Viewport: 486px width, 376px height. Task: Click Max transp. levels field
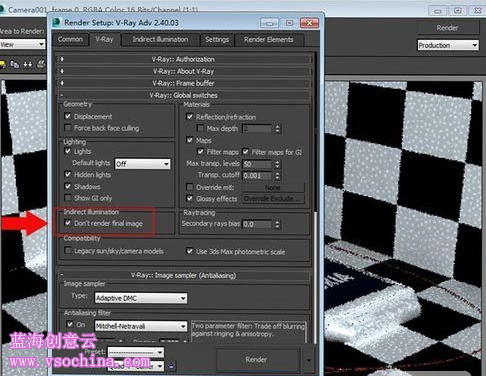click(257, 164)
